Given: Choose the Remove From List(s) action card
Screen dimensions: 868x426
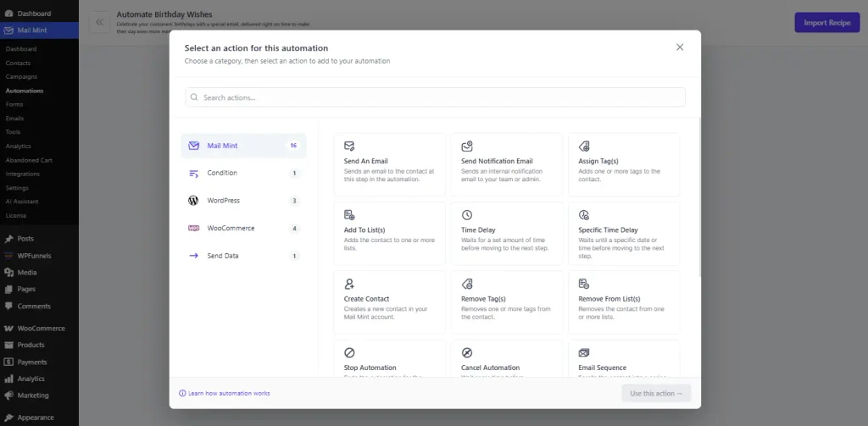Looking at the screenshot, I should 624,302.
